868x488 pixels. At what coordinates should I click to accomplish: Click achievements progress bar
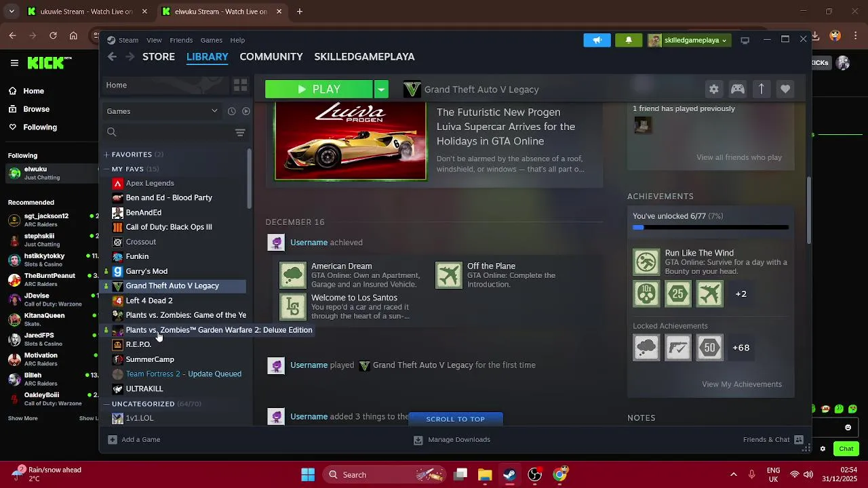tap(711, 228)
